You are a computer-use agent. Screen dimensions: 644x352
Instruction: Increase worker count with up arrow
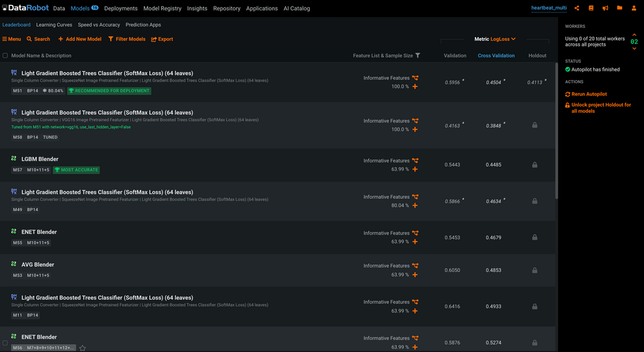pyautogui.click(x=634, y=35)
